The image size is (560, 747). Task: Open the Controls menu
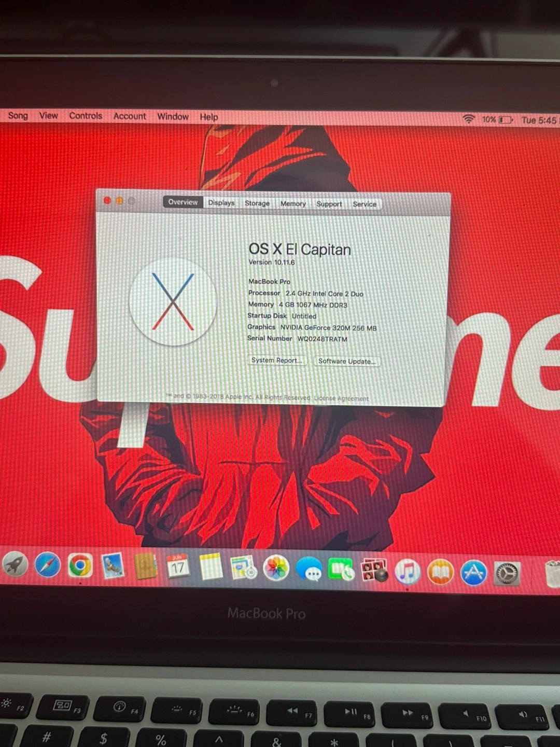tap(86, 116)
